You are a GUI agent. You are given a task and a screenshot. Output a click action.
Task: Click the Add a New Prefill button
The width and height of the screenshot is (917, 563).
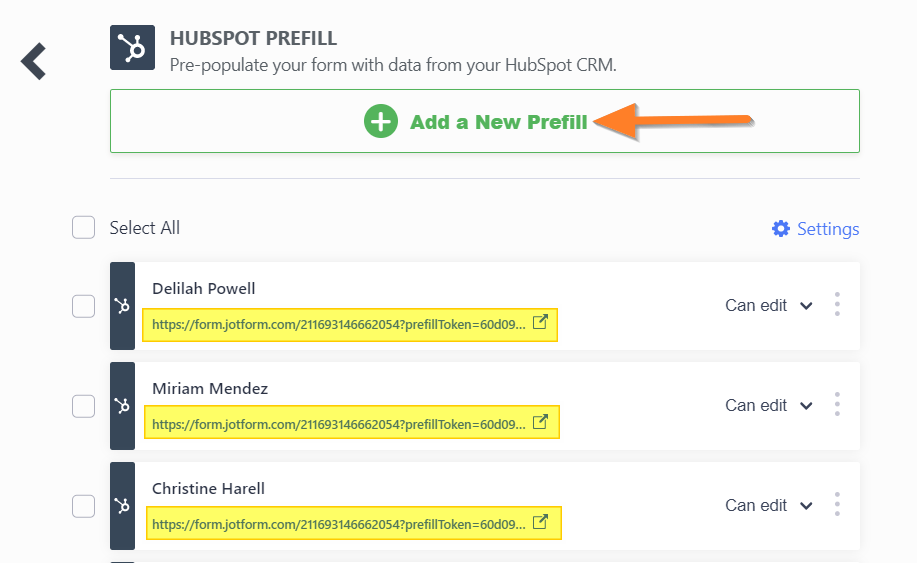point(485,121)
